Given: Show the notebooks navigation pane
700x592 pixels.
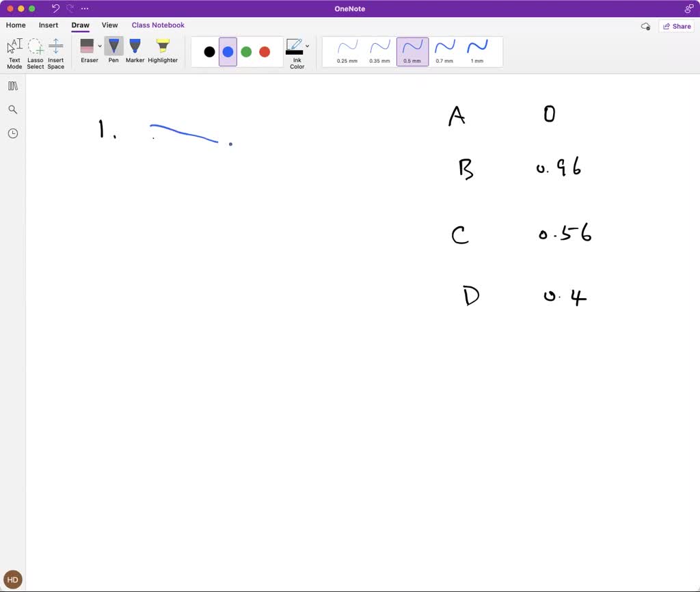Looking at the screenshot, I should [13, 85].
